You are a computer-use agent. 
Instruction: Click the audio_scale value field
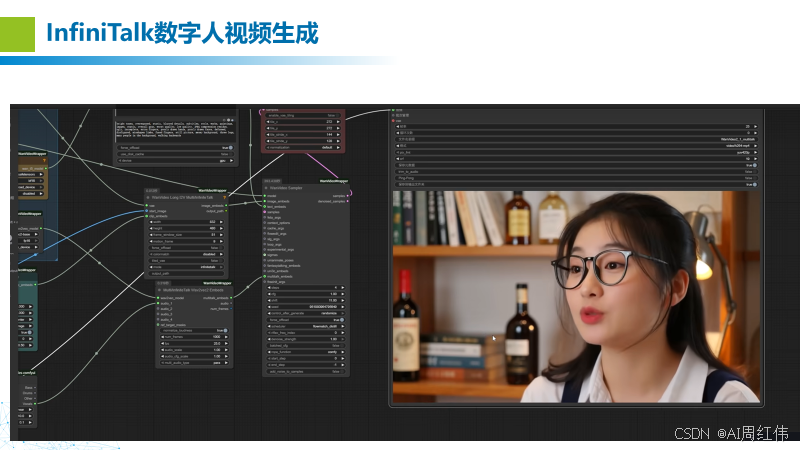[x=194, y=350]
